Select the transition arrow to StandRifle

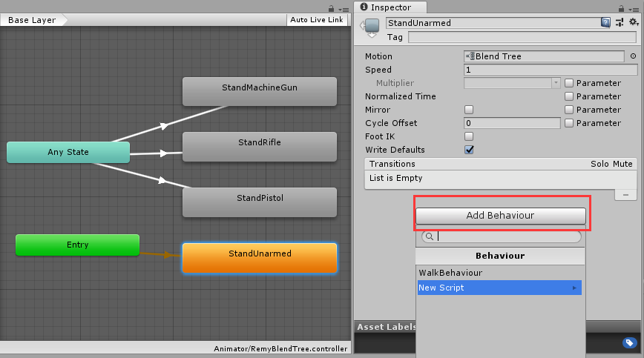coord(163,153)
